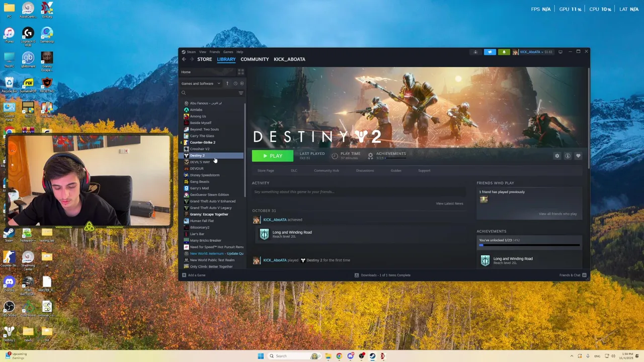644x362 pixels.
Task: Switch library to grid collections view icon
Action: (241, 72)
